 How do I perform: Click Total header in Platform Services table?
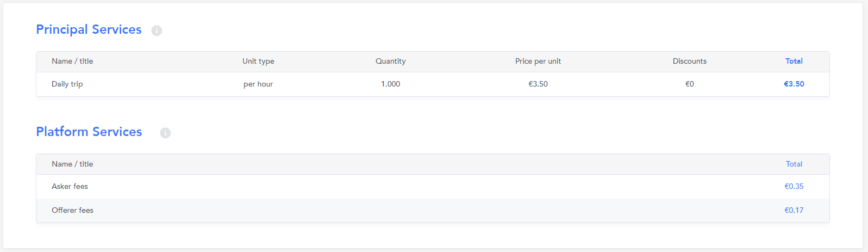(x=794, y=164)
